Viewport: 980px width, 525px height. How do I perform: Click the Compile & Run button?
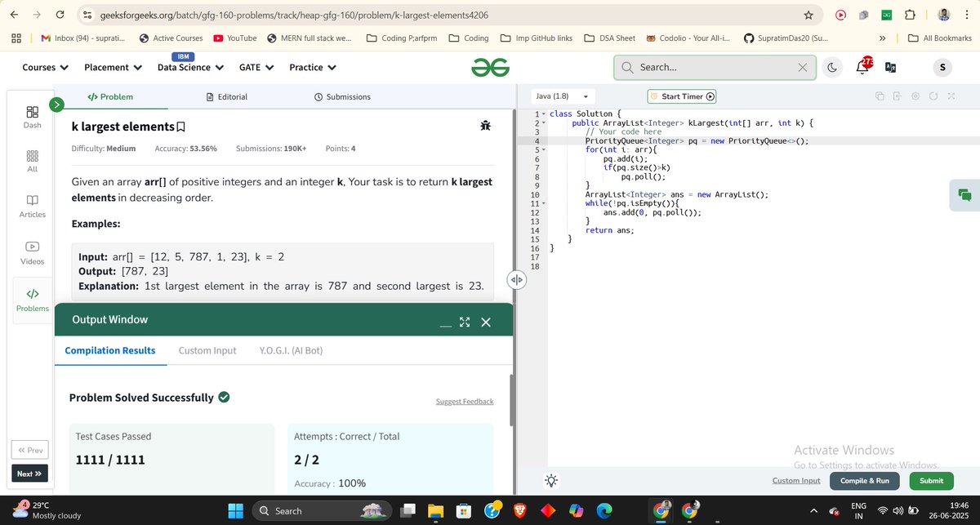coord(865,481)
